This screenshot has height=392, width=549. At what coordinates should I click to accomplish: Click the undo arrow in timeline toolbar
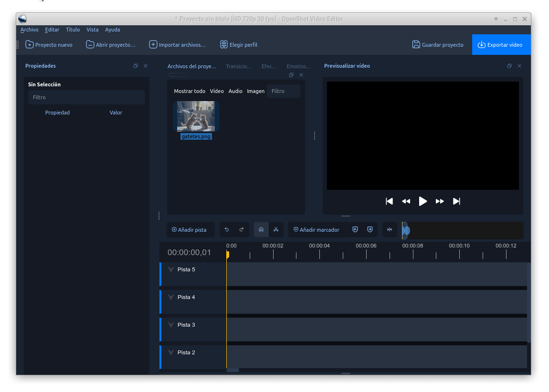point(227,230)
